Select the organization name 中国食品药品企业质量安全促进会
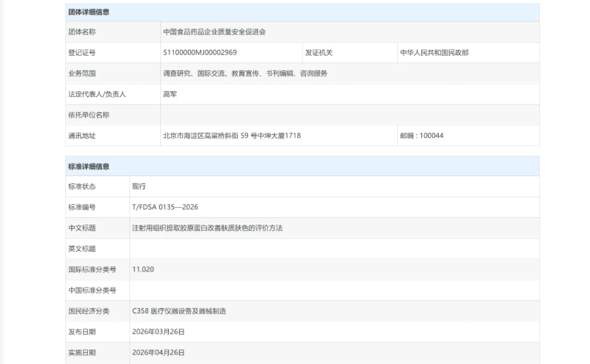590x364 pixels. (x=216, y=32)
